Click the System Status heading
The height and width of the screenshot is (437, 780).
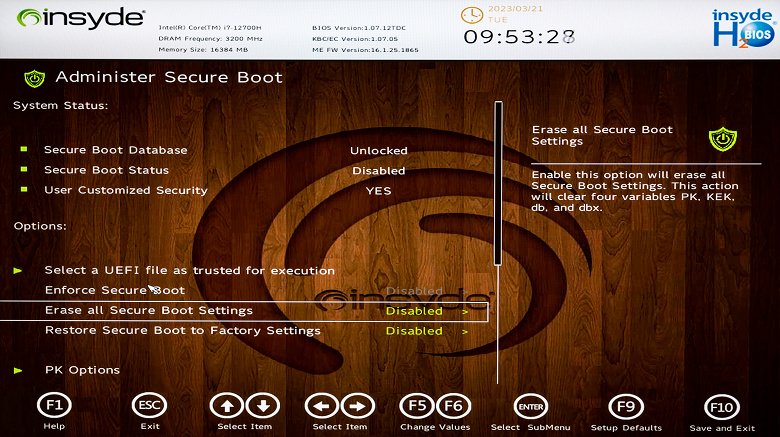(x=60, y=105)
